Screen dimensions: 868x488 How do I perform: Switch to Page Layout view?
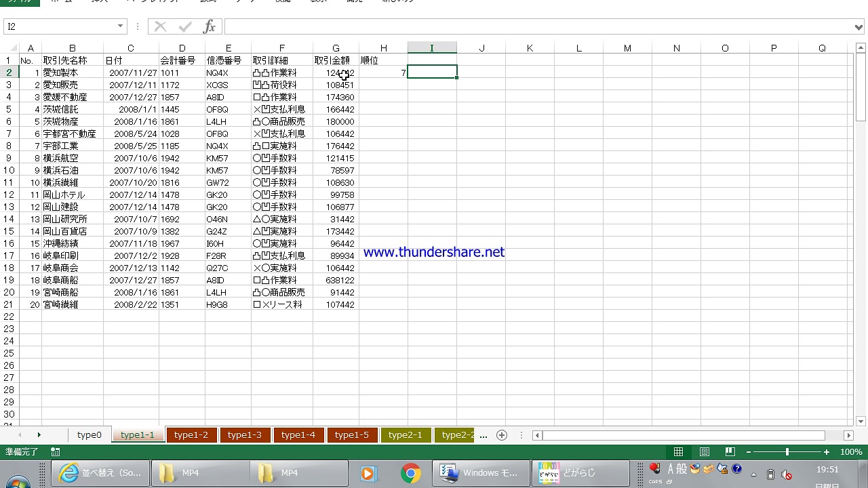point(705,452)
